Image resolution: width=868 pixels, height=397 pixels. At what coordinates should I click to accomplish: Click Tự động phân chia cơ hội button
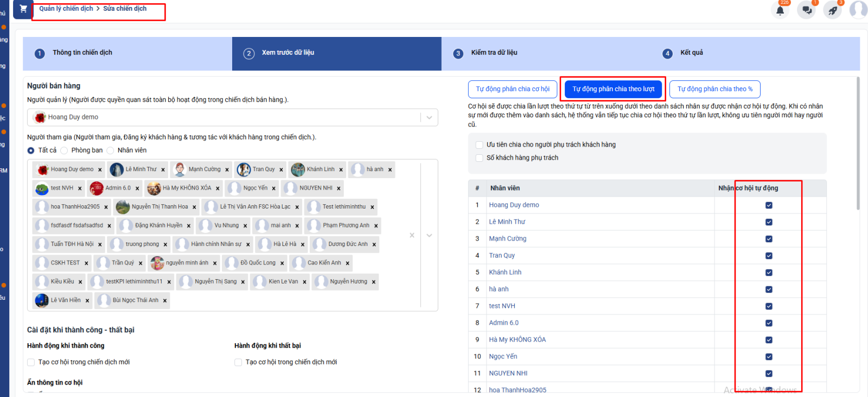pos(512,89)
